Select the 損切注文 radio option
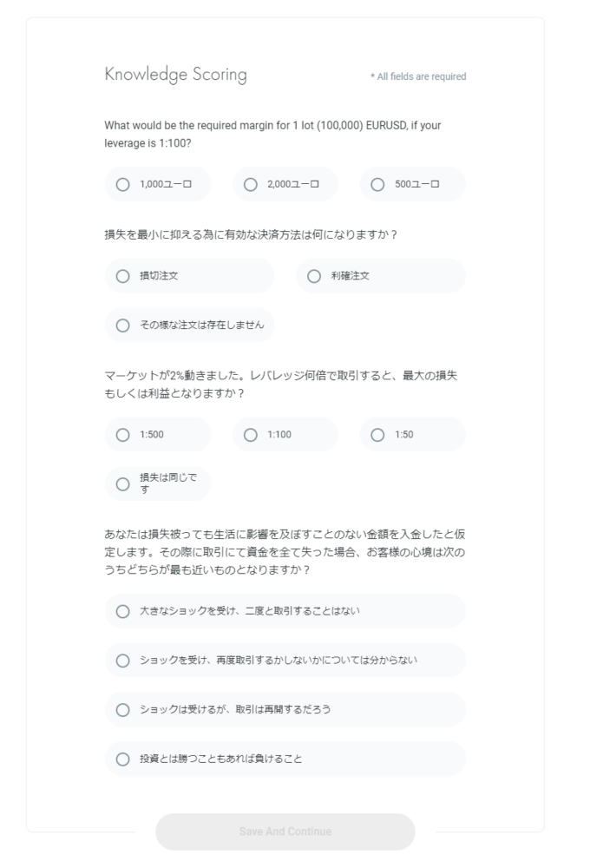 coord(189,276)
